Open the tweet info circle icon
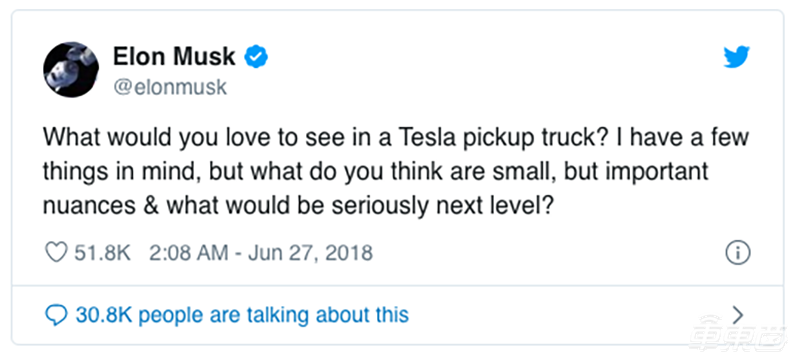800x364 pixels. [x=737, y=253]
